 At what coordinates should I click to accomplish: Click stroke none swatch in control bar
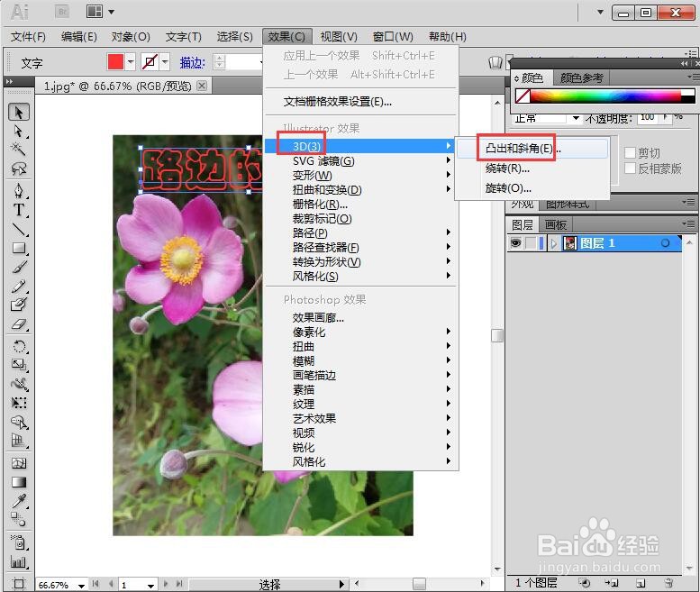(x=150, y=61)
